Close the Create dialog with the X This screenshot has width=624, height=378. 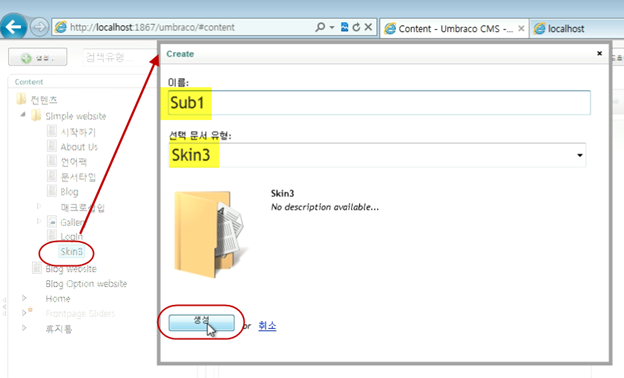tap(600, 53)
